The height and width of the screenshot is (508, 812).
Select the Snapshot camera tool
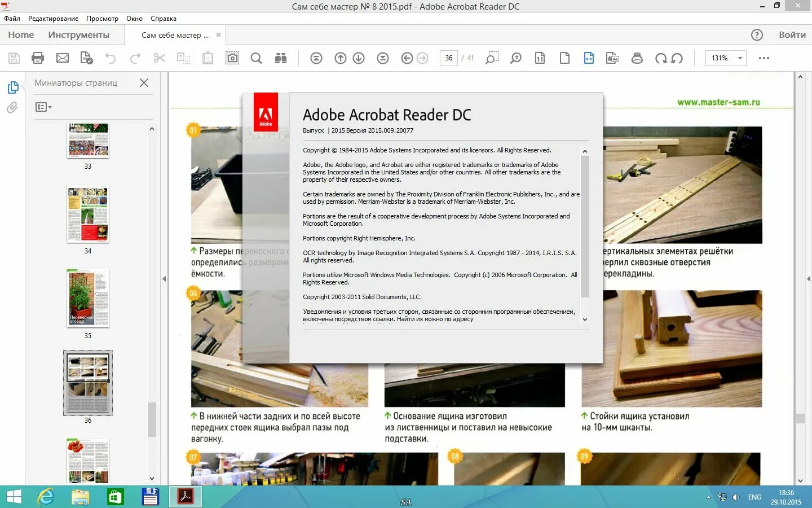click(x=232, y=58)
